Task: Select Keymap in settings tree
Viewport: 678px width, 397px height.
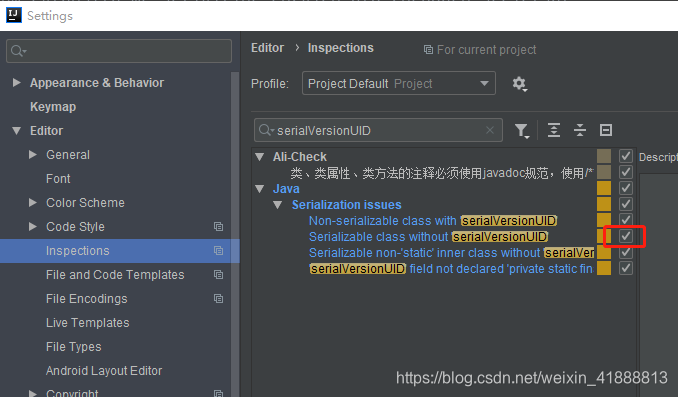Action: (53, 107)
